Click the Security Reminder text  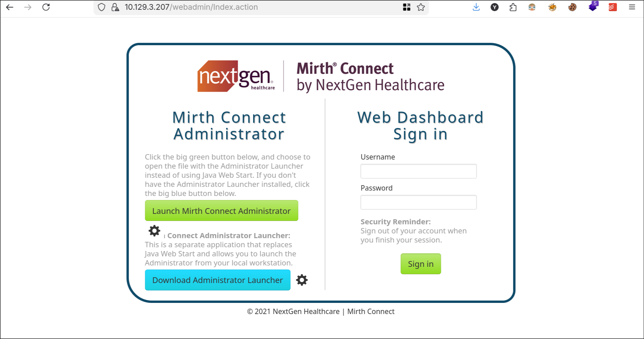tap(414, 231)
